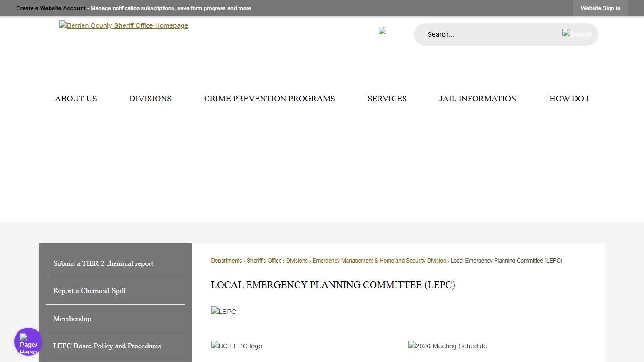Select the SERVICES menu item
The height and width of the screenshot is (362, 644).
(x=387, y=99)
